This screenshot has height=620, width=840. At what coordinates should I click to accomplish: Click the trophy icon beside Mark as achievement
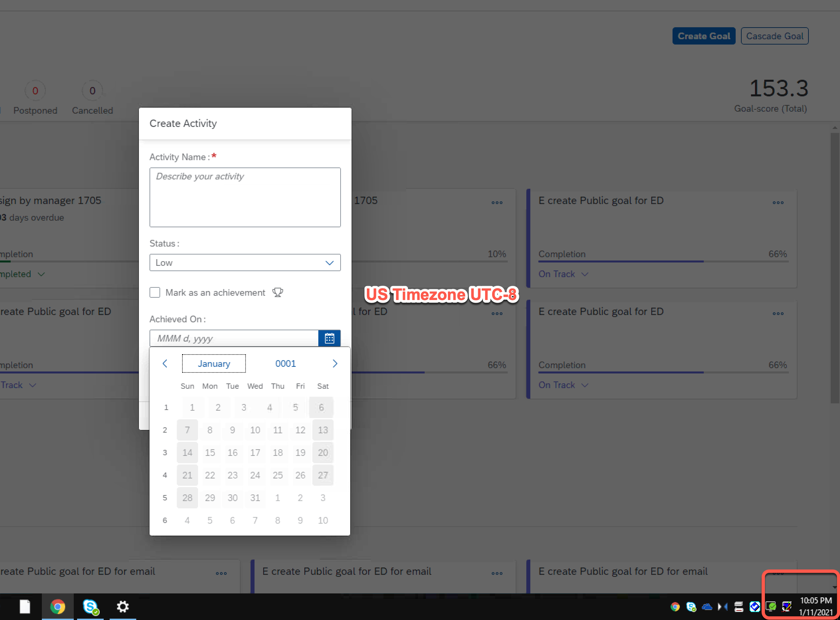[x=278, y=292]
